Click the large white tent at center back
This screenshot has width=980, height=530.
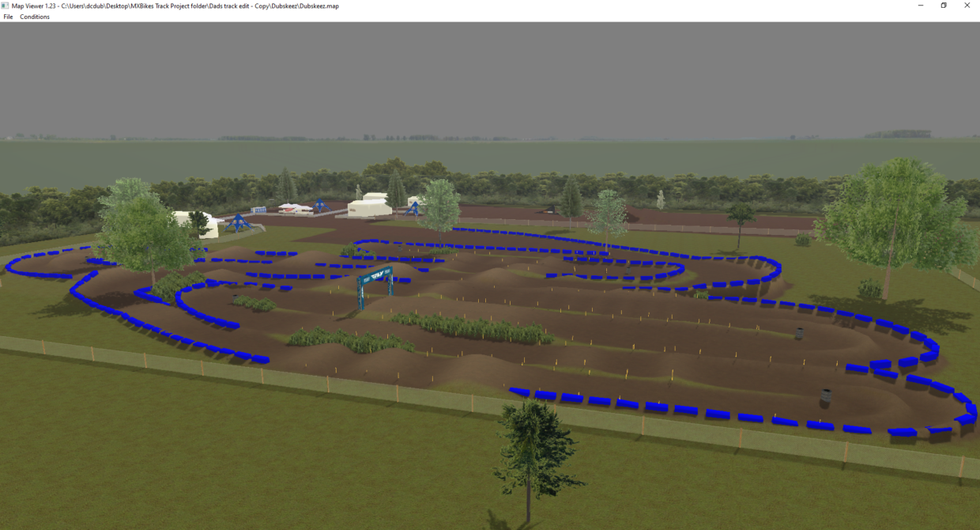click(x=369, y=207)
